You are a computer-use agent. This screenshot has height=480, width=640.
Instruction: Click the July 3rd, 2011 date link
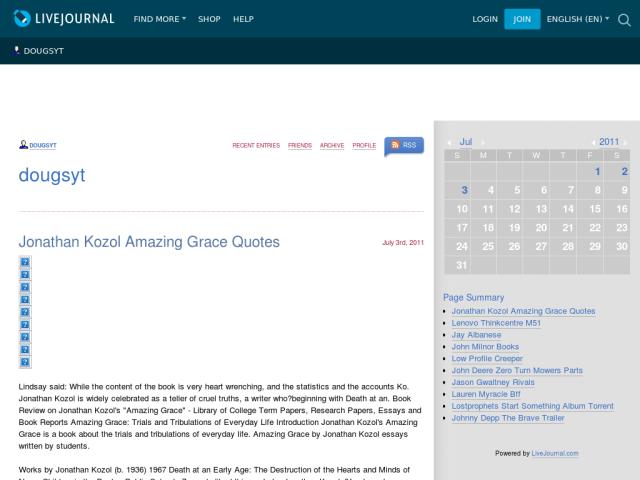[x=403, y=242]
